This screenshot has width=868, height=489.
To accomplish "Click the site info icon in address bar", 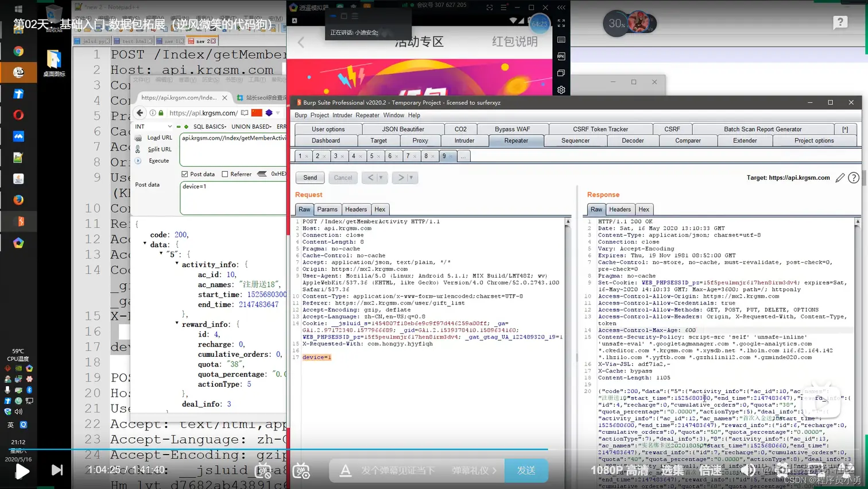I will (x=153, y=113).
